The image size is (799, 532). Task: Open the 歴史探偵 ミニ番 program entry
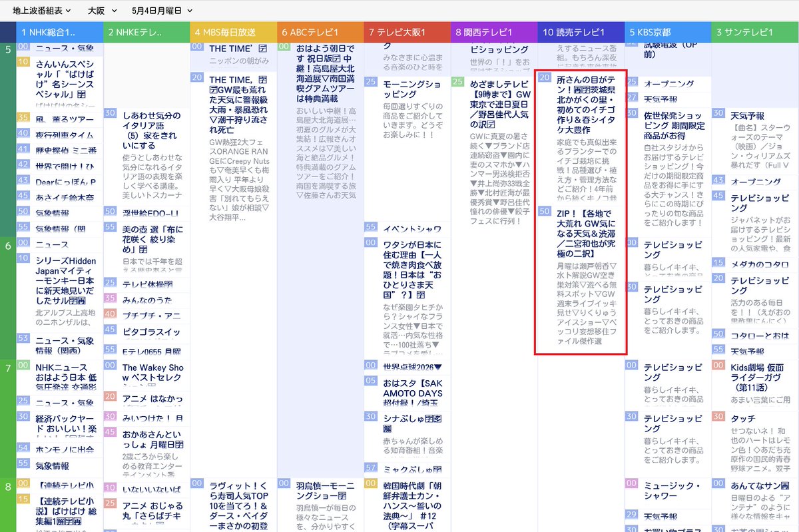pyautogui.click(x=67, y=150)
